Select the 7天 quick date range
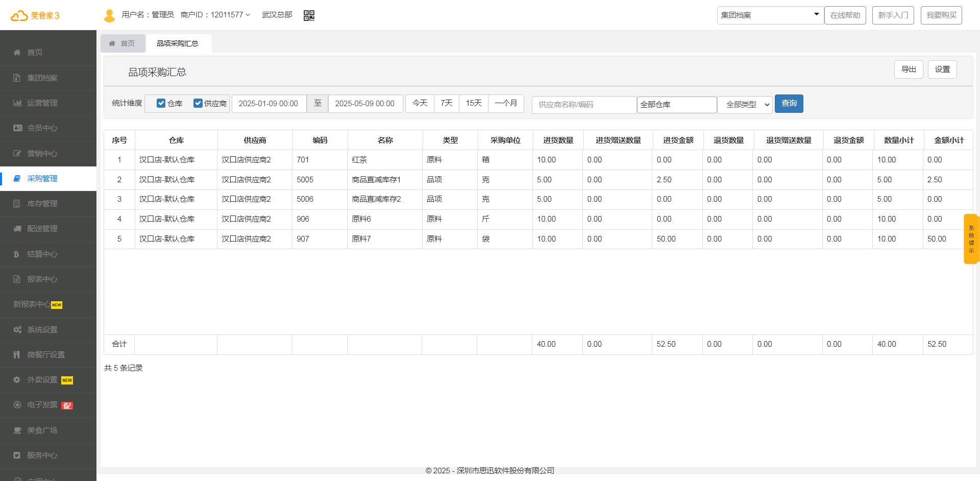The width and height of the screenshot is (980, 481). (447, 104)
